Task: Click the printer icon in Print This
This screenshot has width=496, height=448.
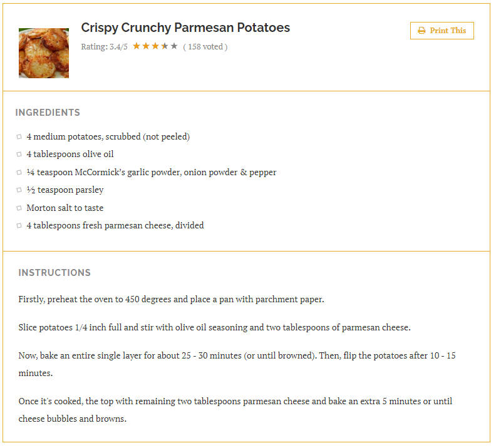Action: click(x=421, y=31)
